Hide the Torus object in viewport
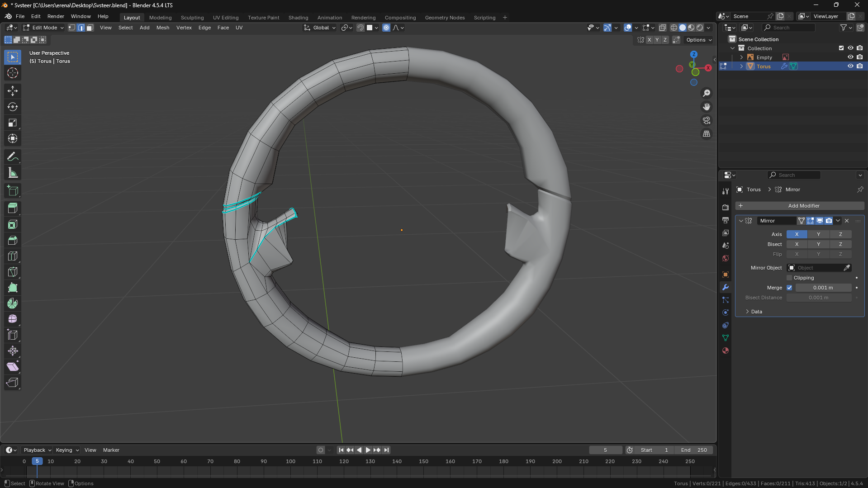 [850, 66]
